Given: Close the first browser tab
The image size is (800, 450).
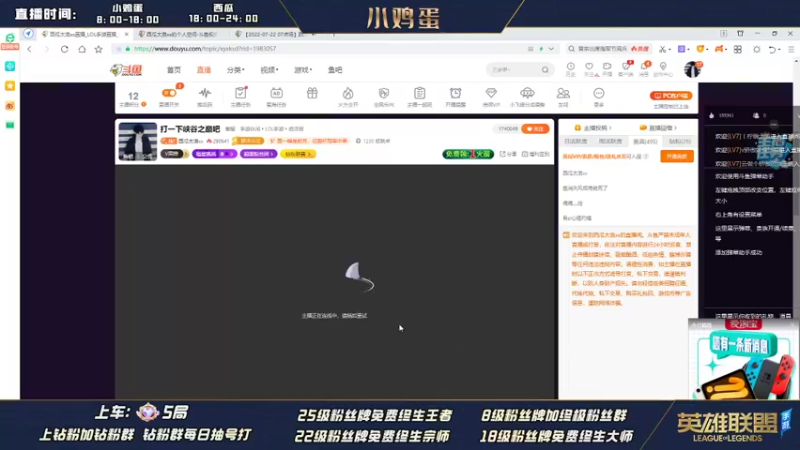Looking at the screenshot, I should (x=127, y=34).
